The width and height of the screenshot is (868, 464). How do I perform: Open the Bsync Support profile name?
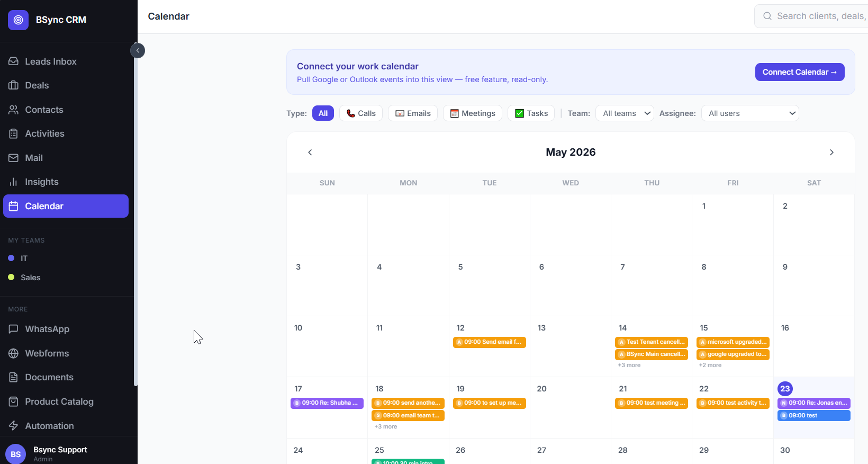tap(60, 450)
